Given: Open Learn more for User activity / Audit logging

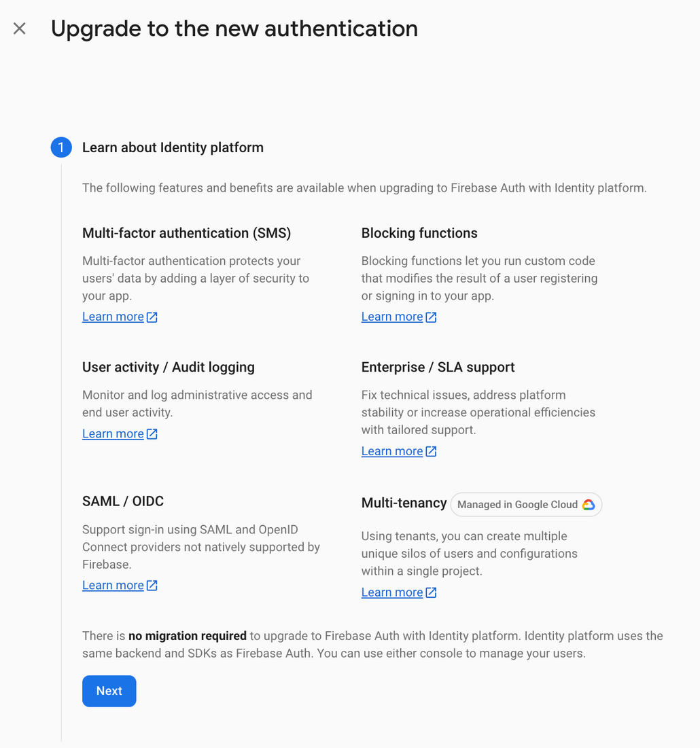Looking at the screenshot, I should point(113,433).
